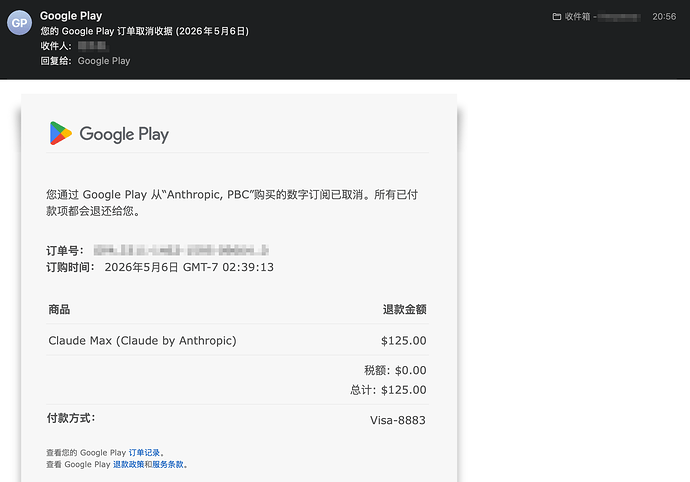The height and width of the screenshot is (482, 690).
Task: Click the tax amount 税额: $0.00
Action: 395,370
